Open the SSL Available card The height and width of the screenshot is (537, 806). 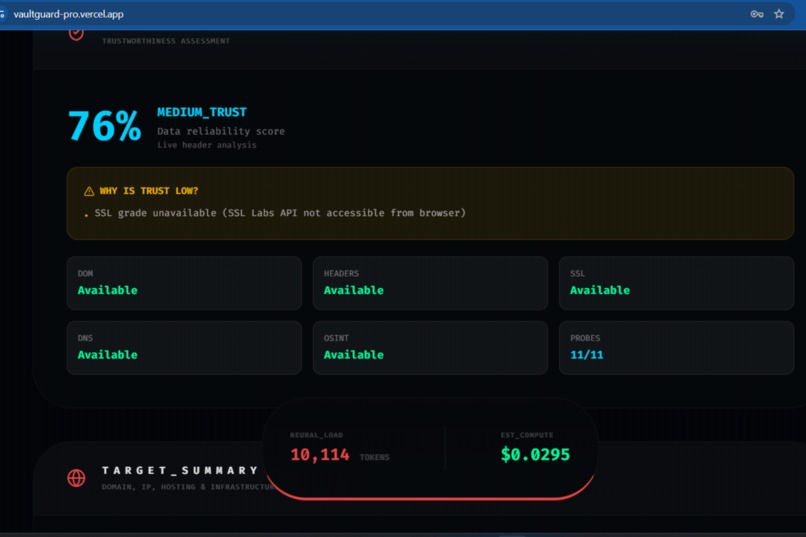676,283
